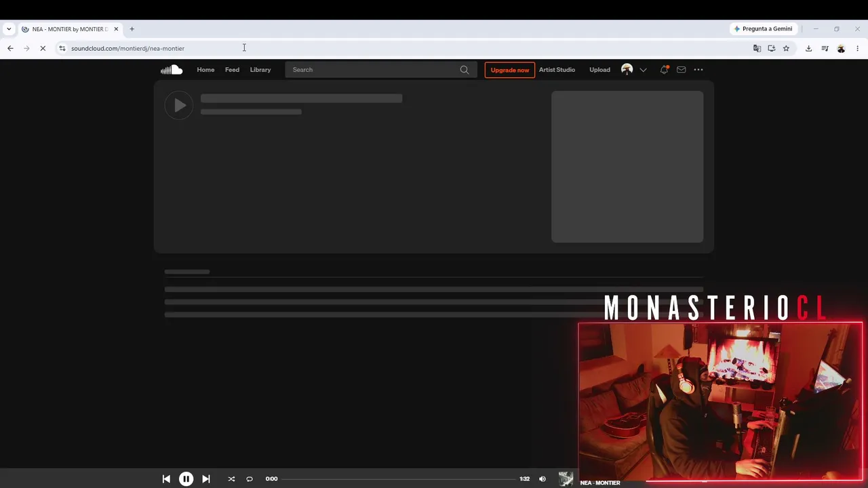Toggle repeat in the player bar
Image resolution: width=868 pixels, height=488 pixels.
(250, 479)
